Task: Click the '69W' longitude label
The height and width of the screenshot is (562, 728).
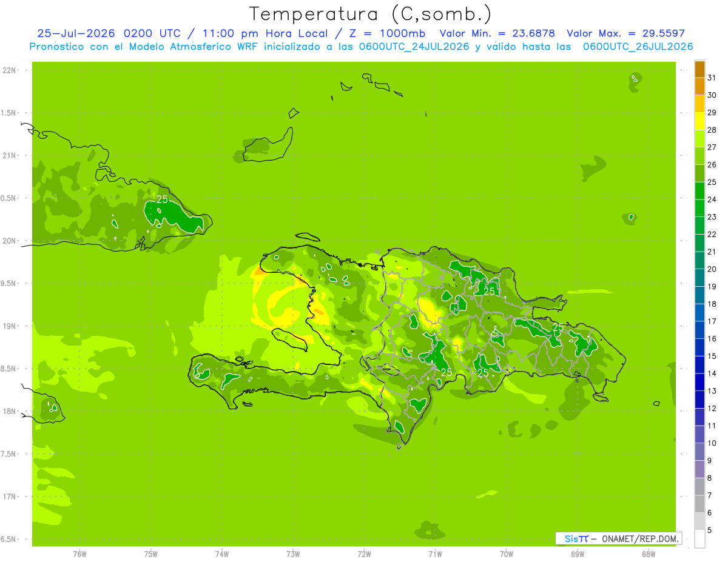Action: click(x=578, y=554)
